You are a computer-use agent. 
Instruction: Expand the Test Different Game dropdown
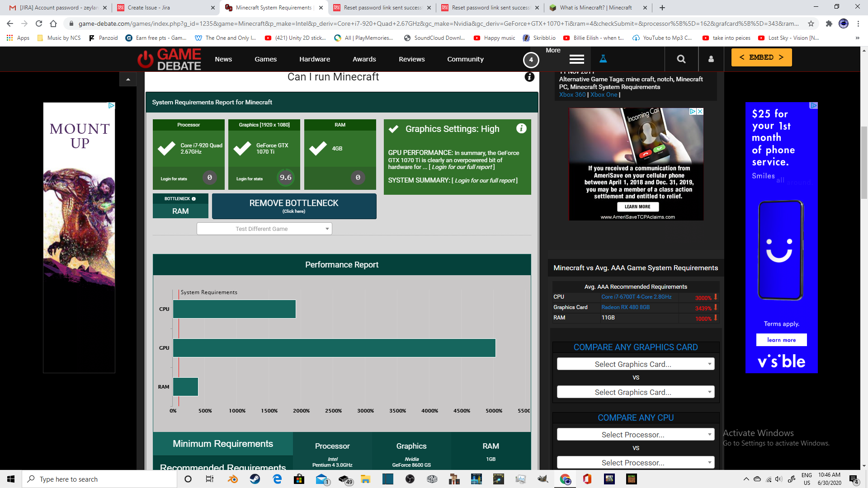tap(264, 229)
